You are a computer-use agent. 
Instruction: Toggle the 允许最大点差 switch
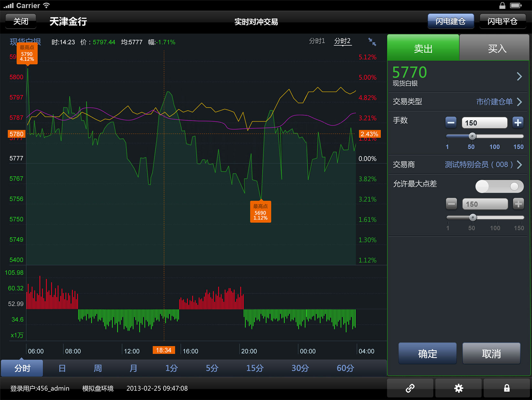[x=499, y=187]
